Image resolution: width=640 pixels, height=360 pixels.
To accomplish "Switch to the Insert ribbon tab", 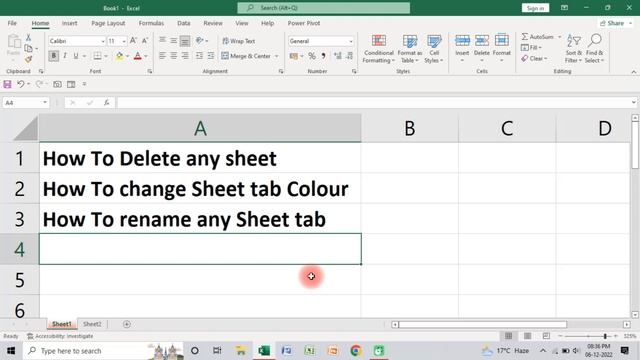I will pyautogui.click(x=69, y=23).
